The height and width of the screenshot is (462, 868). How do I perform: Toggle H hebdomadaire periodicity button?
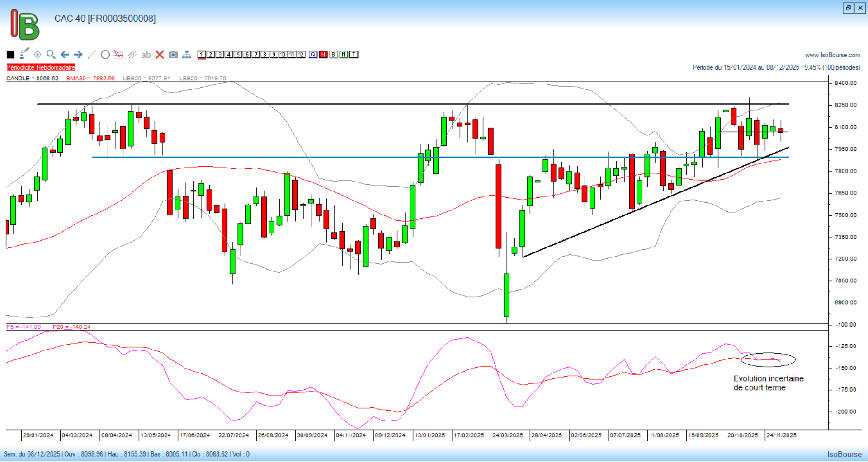coord(323,55)
